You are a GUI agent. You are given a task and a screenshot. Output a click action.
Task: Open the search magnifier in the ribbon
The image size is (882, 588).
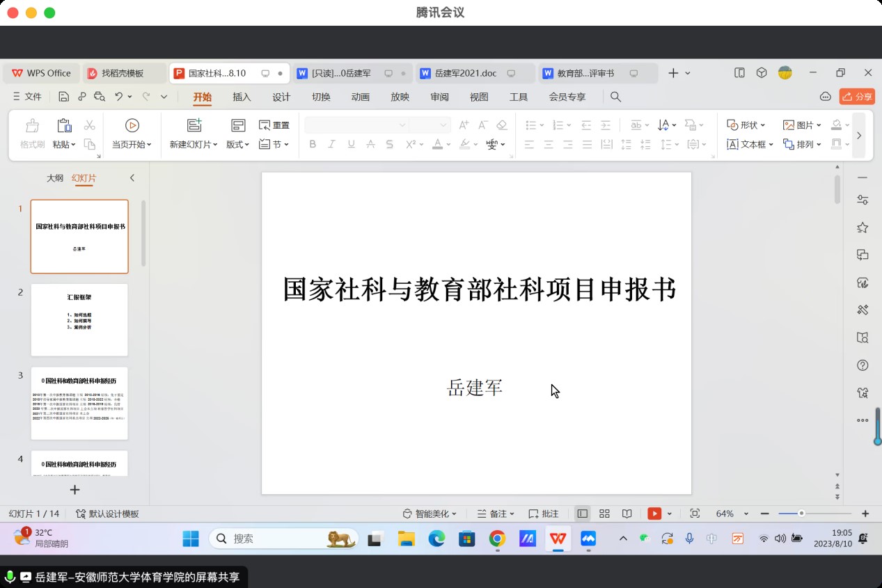(615, 97)
